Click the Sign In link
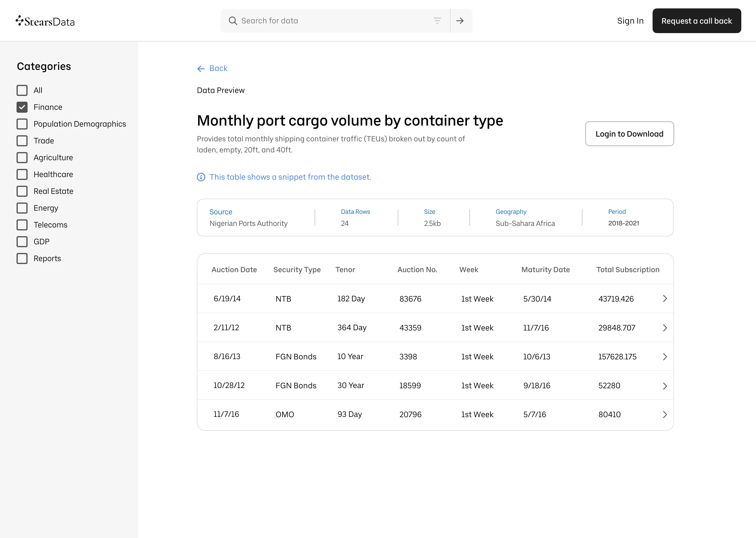This screenshot has width=756, height=538. (630, 21)
